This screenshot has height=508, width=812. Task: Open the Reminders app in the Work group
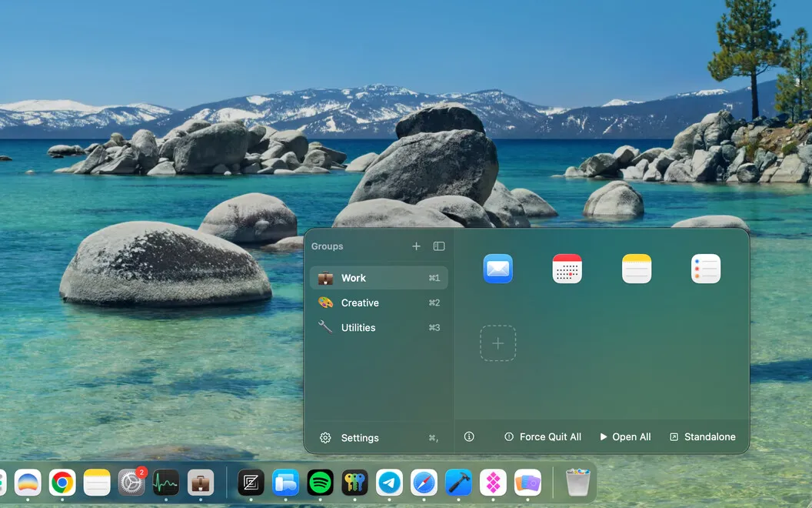coord(706,269)
